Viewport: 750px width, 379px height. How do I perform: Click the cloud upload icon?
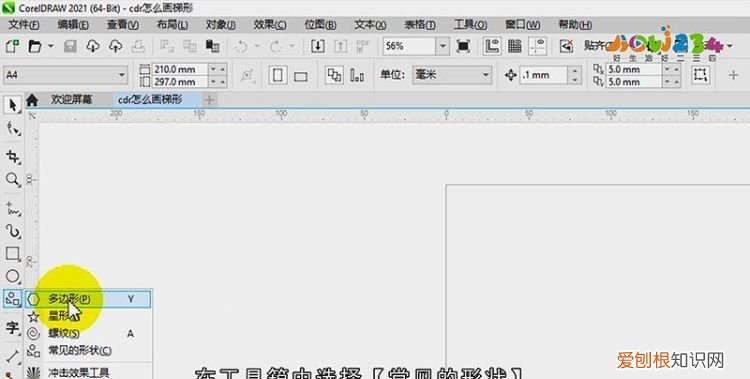pos(115,46)
